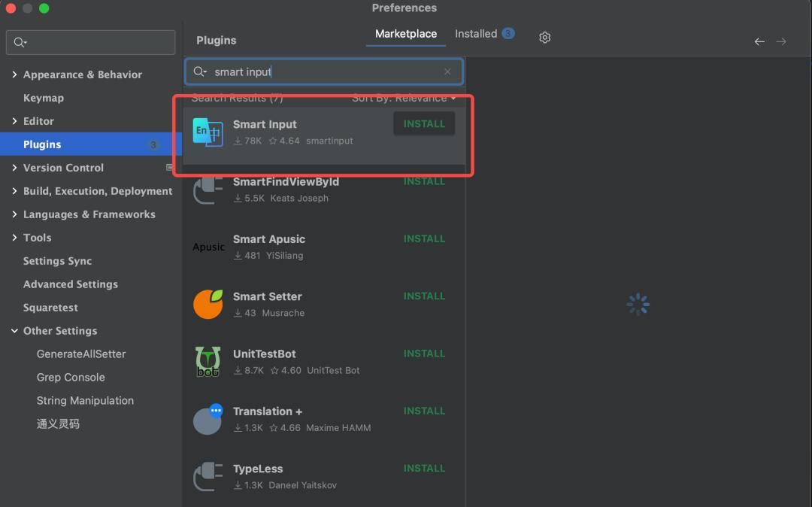The width and height of the screenshot is (812, 507).
Task: Collapse the Other Settings section
Action: click(14, 331)
